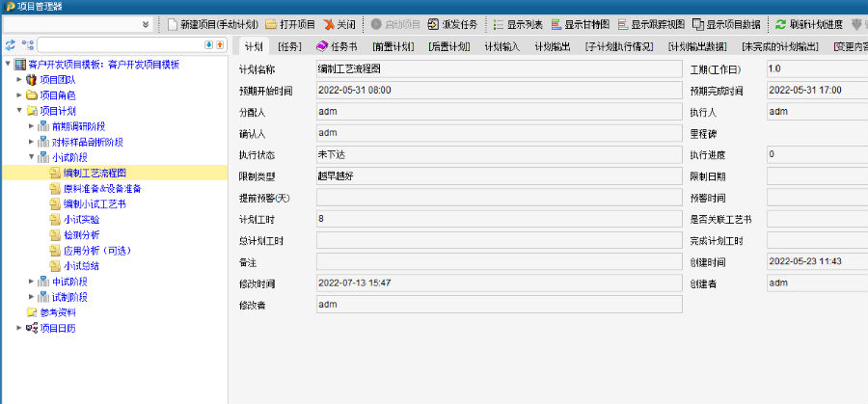868x404 pixels.
Task: Click the folder icon beside 参考资料
Action: point(32,312)
